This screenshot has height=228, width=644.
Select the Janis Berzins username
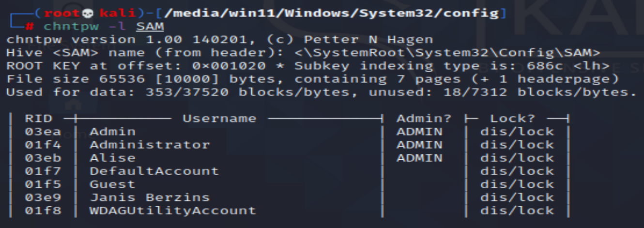tap(150, 197)
